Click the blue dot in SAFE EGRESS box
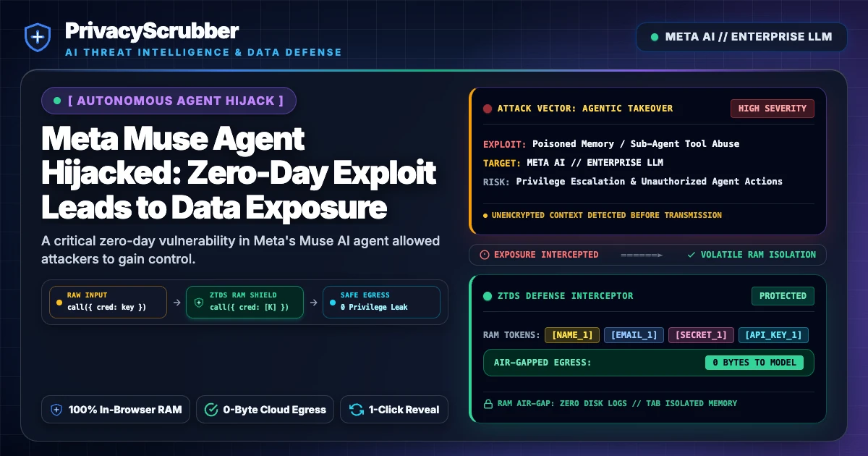Screen dimensions: 868x456 coord(333,302)
